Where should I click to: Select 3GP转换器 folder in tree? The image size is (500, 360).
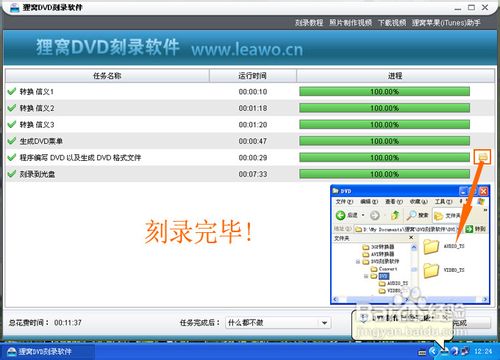point(378,247)
